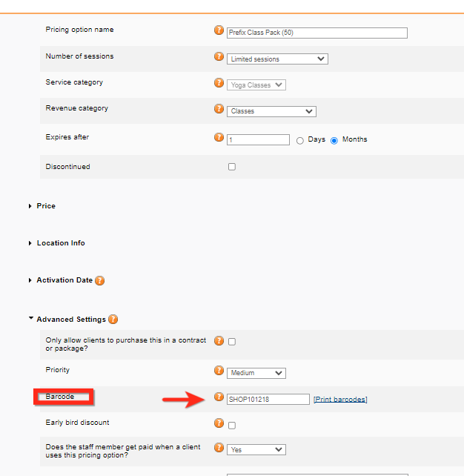Select the Days radio button
The height and width of the screenshot is (476, 464).
point(300,140)
